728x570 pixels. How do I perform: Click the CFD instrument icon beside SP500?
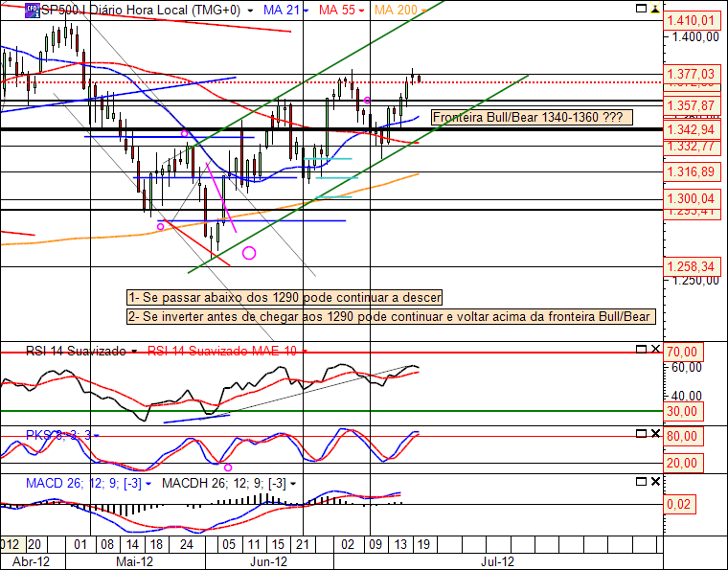coord(32,11)
